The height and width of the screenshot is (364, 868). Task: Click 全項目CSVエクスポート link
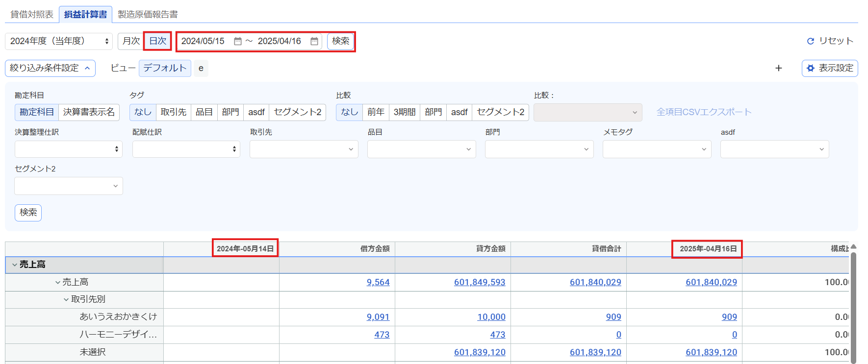[x=704, y=112]
